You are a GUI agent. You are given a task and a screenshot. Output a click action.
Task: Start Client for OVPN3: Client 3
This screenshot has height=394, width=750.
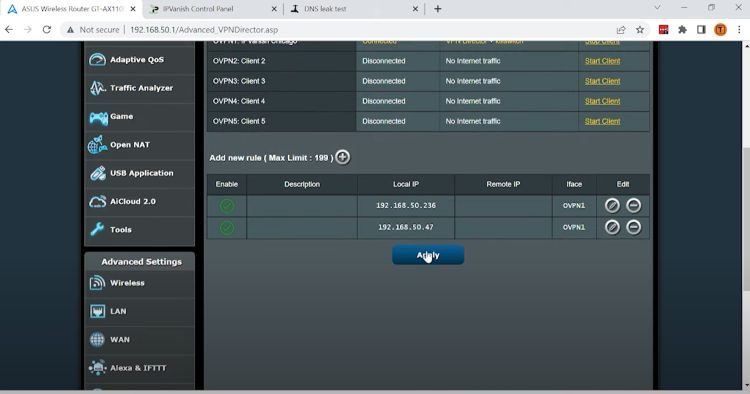[602, 81]
